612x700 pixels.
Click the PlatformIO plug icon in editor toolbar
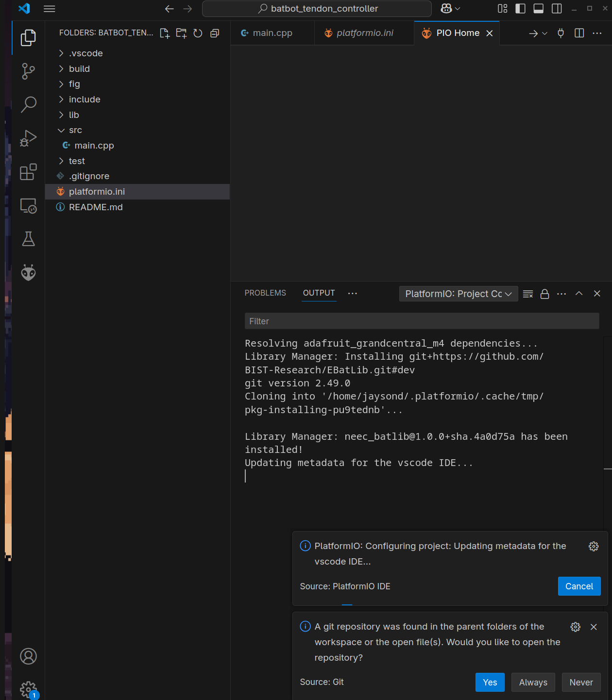[561, 33]
